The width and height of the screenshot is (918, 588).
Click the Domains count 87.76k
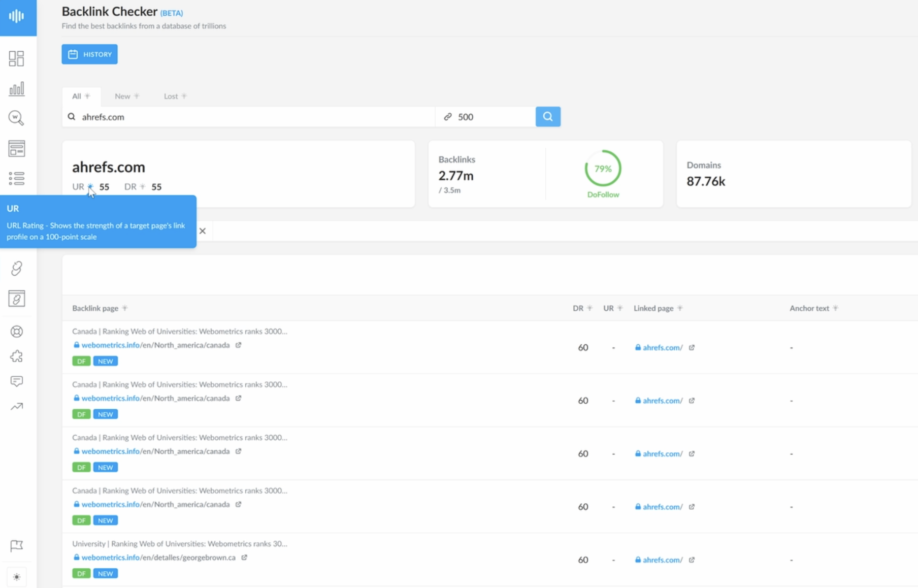point(706,181)
